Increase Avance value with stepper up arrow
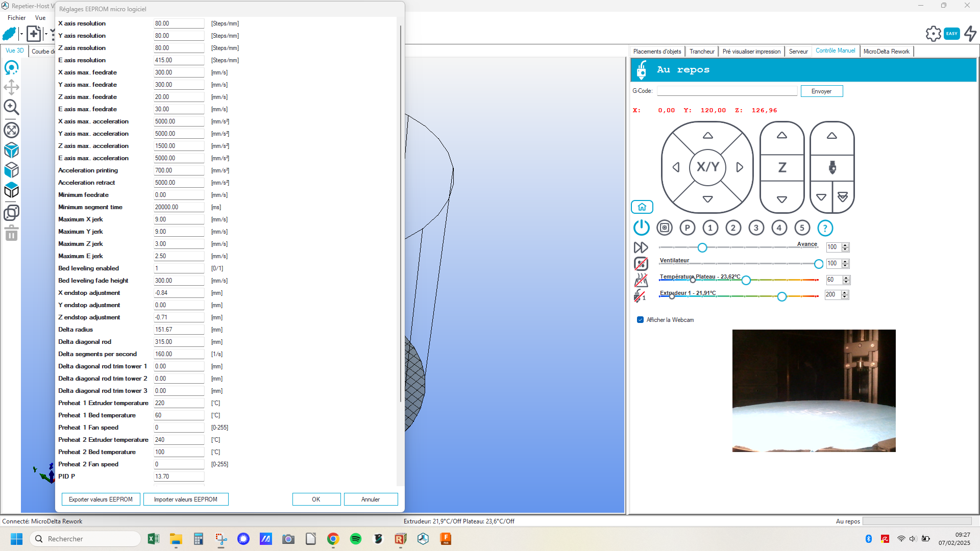Viewport: 980px width, 551px height. click(845, 245)
